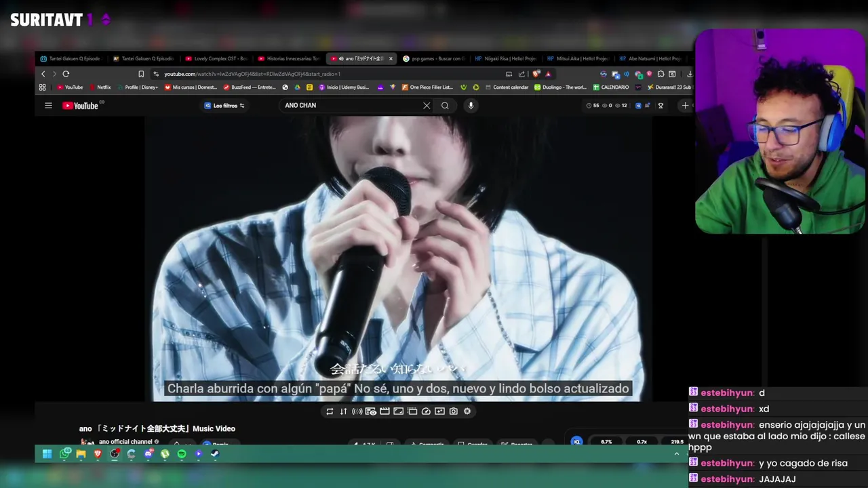
Task: Switch to Lovely Complex OST tab
Action: (216, 59)
